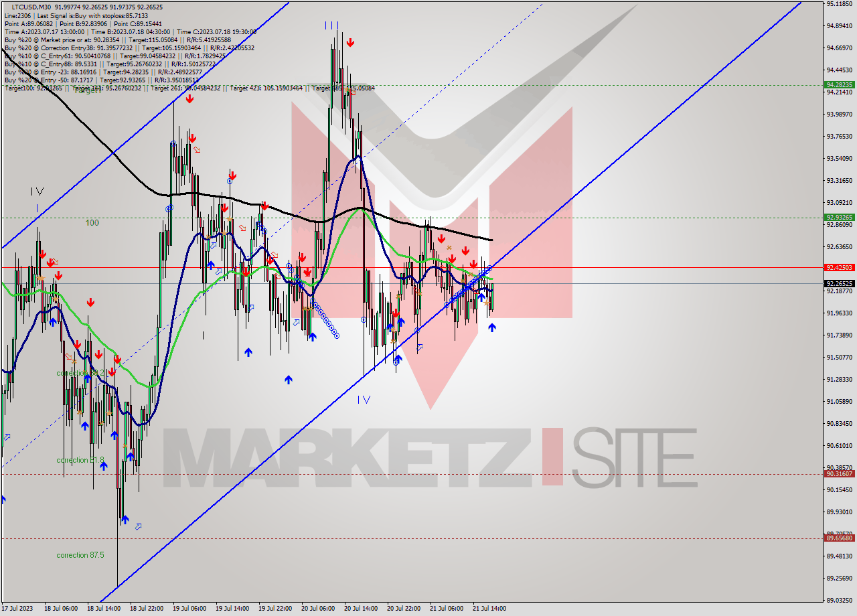This screenshot has width=857, height=616.
Task: Click the '21 Jul 06:00' time label
Action: click(x=447, y=609)
